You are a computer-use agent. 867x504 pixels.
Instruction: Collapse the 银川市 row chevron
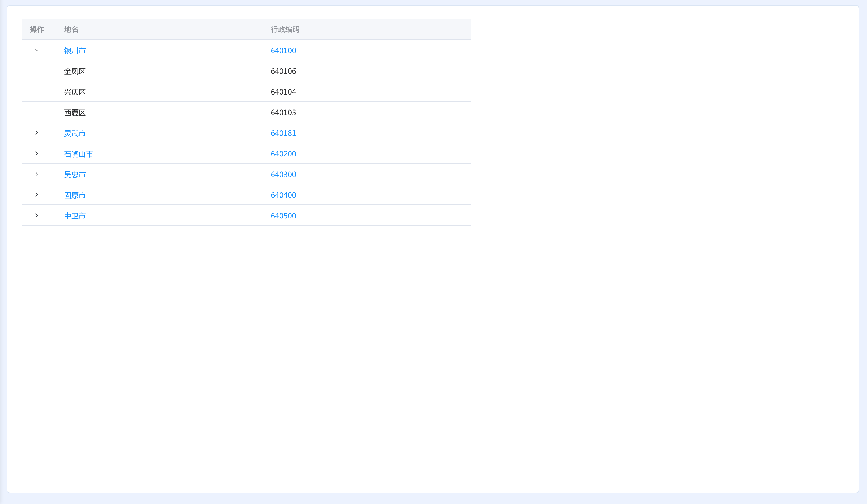click(x=36, y=50)
